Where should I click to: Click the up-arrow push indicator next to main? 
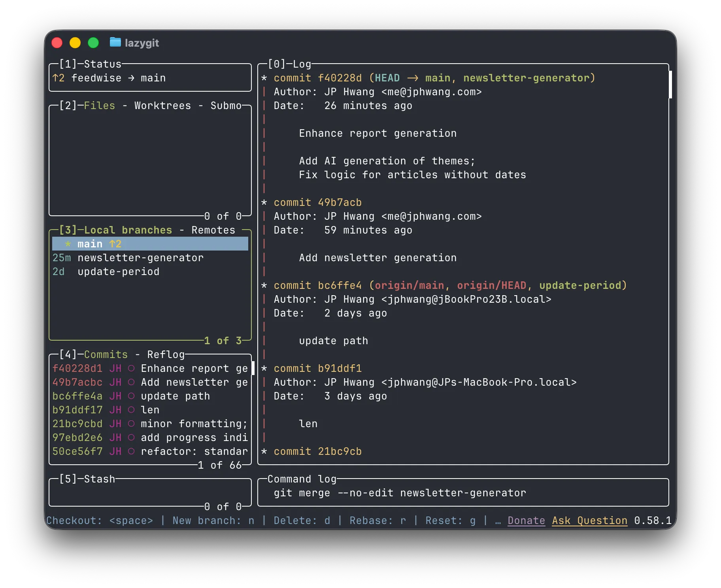(115, 243)
